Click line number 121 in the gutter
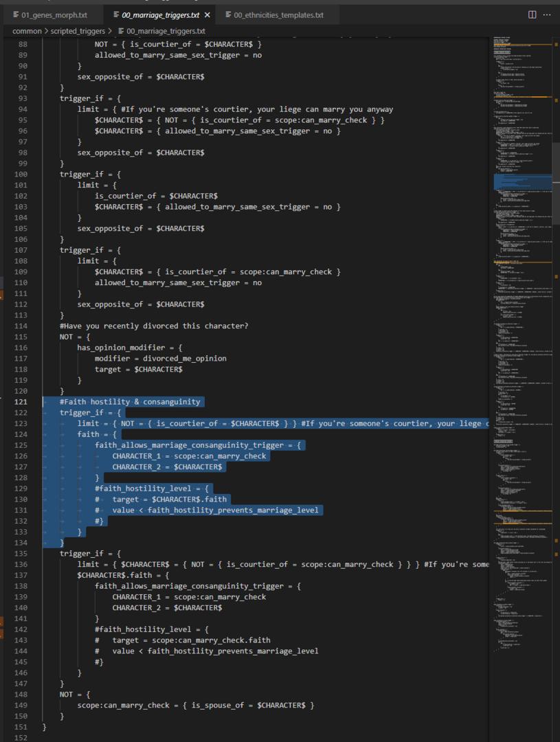This screenshot has width=560, height=742. point(21,402)
